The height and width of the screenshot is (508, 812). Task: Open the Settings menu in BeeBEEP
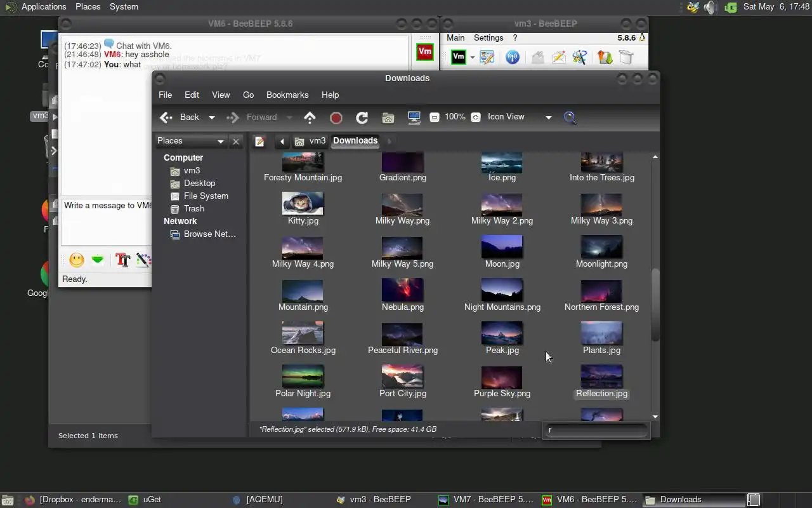(488, 38)
